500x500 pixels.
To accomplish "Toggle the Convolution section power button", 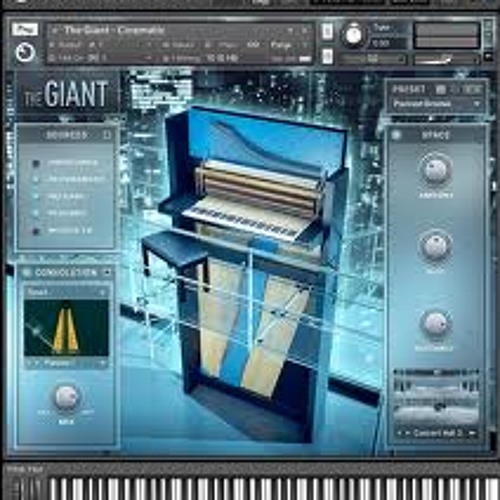I will coord(27,273).
